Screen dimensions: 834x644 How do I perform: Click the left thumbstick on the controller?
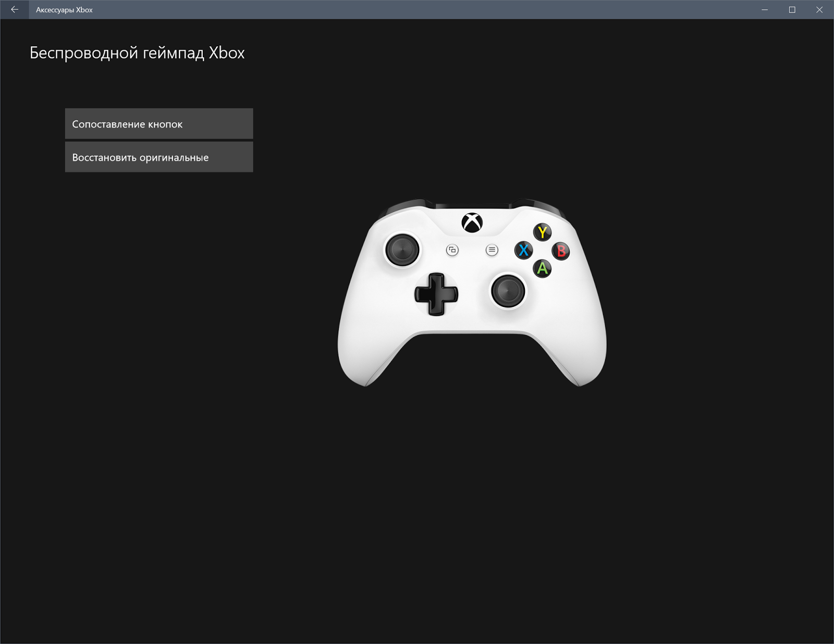[402, 249]
